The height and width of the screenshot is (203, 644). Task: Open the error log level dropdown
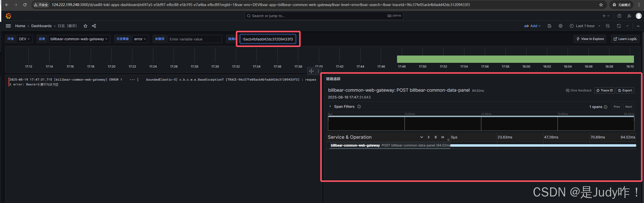[140, 39]
